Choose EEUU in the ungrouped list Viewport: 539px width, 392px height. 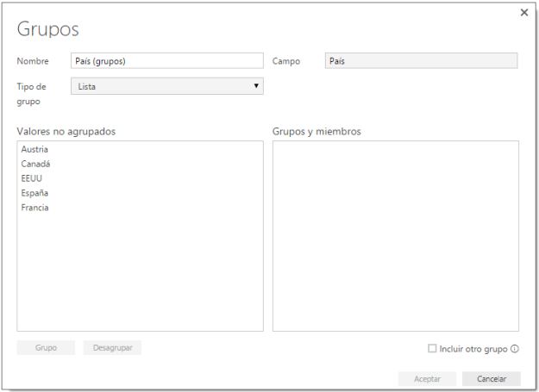tap(32, 178)
